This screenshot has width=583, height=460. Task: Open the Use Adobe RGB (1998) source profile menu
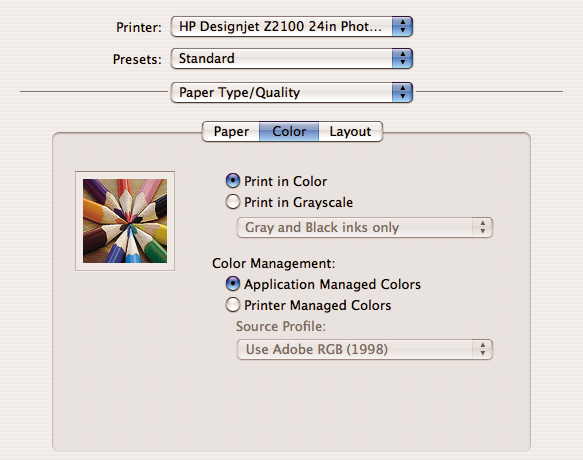(x=365, y=349)
